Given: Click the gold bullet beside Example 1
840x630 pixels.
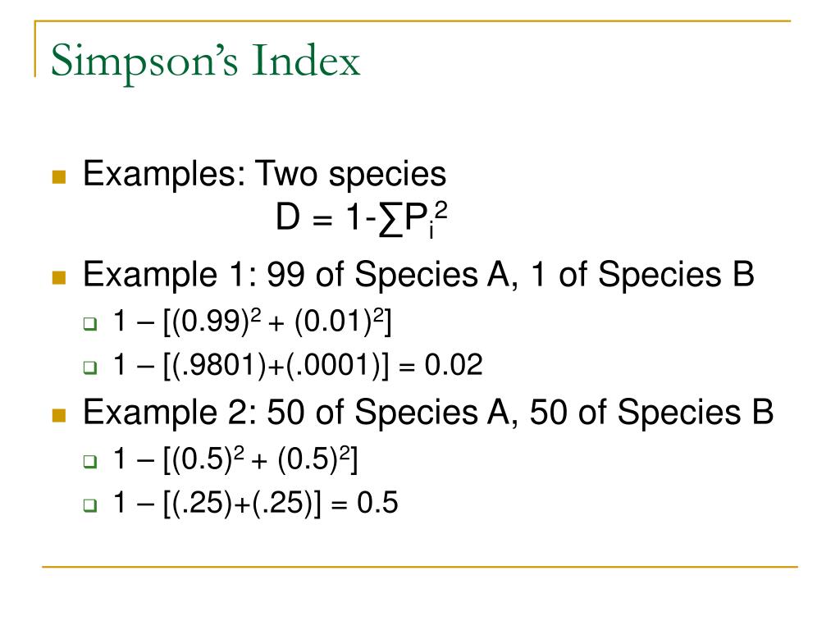Looking at the screenshot, I should (59, 277).
